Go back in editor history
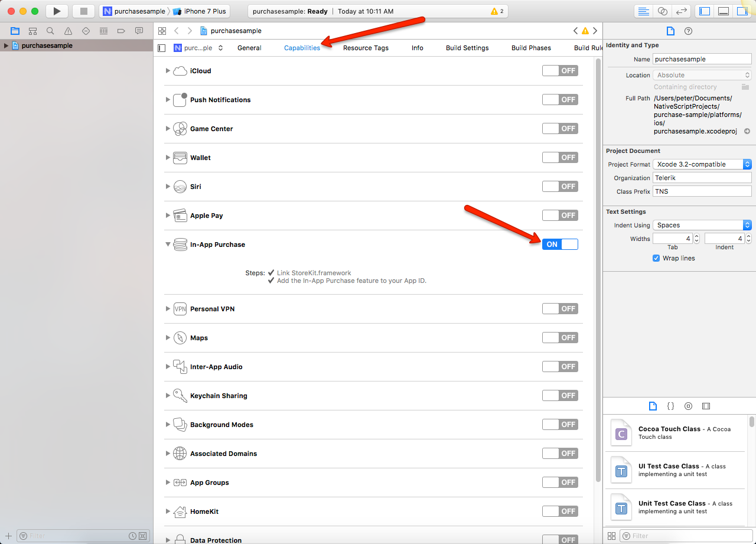Image resolution: width=756 pixels, height=544 pixels. pyautogui.click(x=176, y=31)
